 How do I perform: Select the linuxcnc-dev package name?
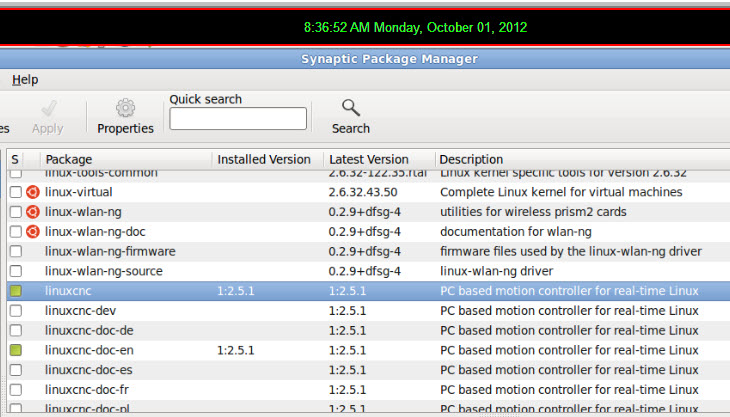(80, 310)
